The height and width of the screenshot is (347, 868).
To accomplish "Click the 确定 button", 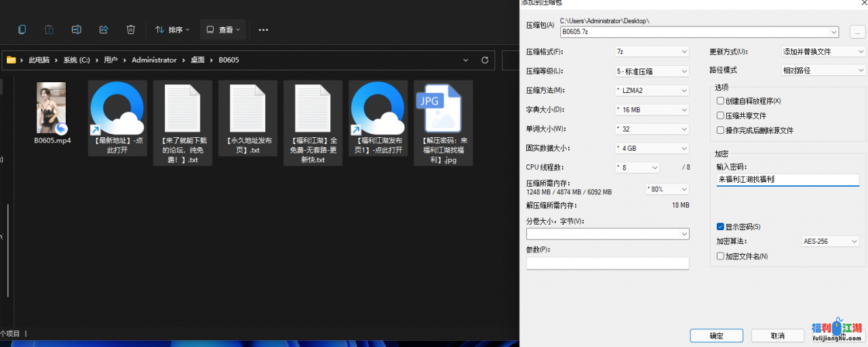I will tap(716, 335).
